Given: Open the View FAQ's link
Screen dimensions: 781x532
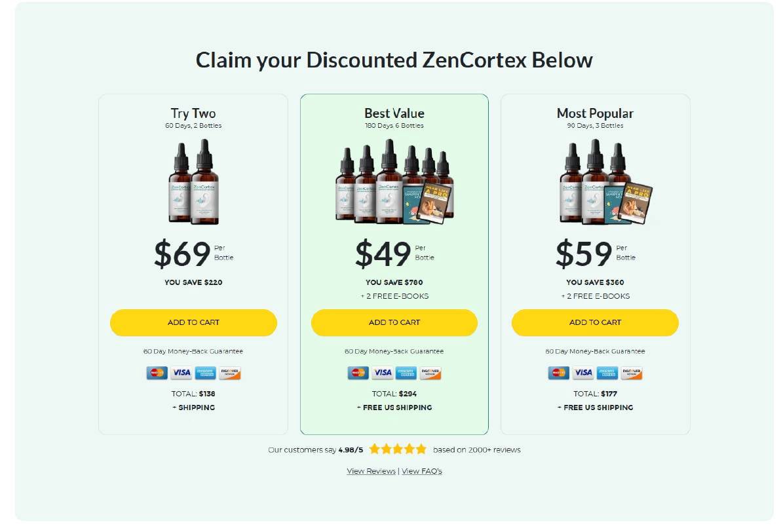Looking at the screenshot, I should tap(422, 471).
